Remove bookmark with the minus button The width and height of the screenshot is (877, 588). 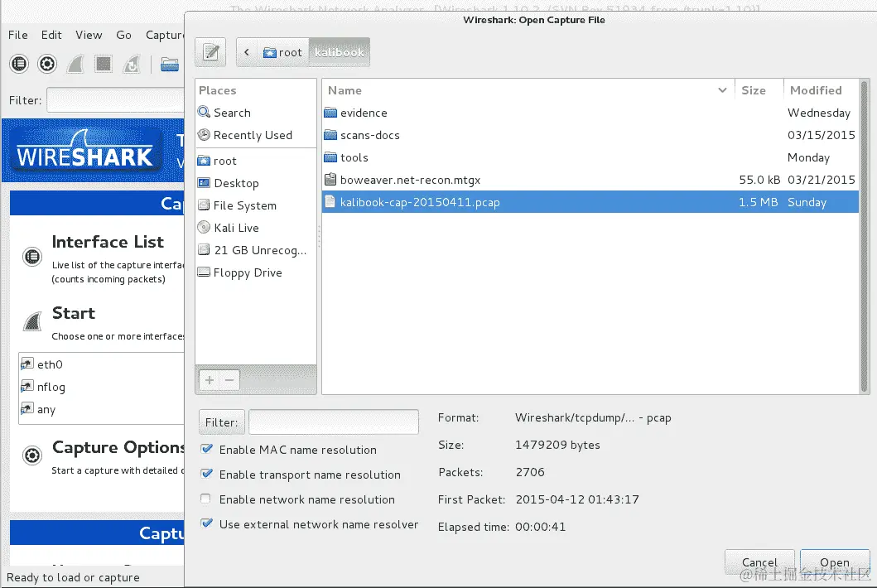[x=229, y=380]
